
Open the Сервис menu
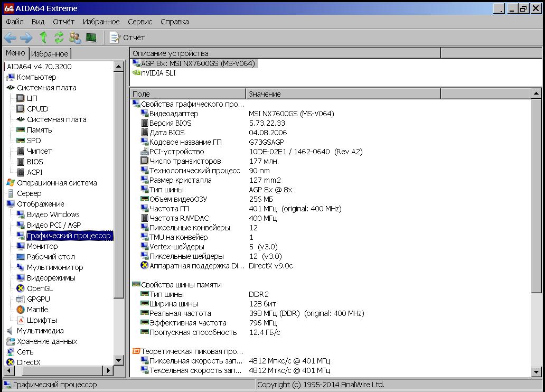[140, 22]
